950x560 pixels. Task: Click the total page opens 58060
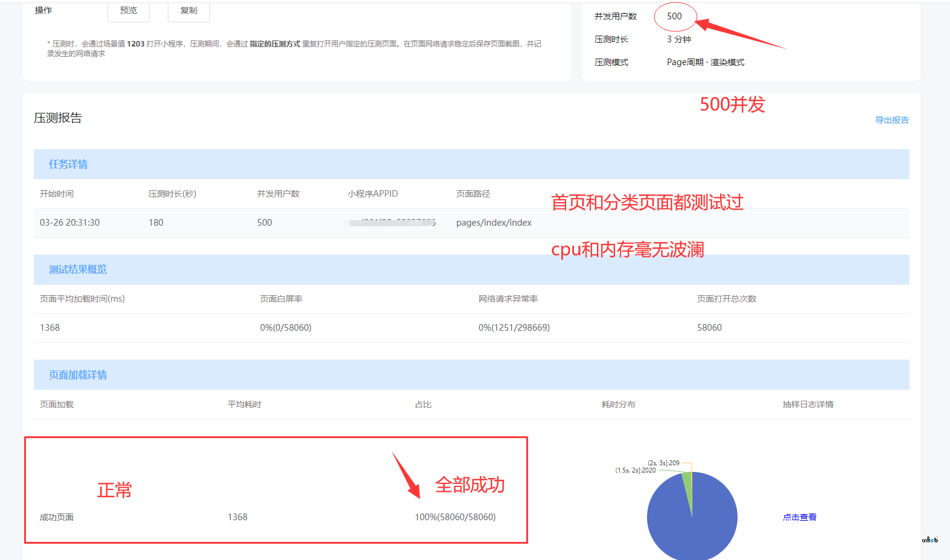pos(709,328)
